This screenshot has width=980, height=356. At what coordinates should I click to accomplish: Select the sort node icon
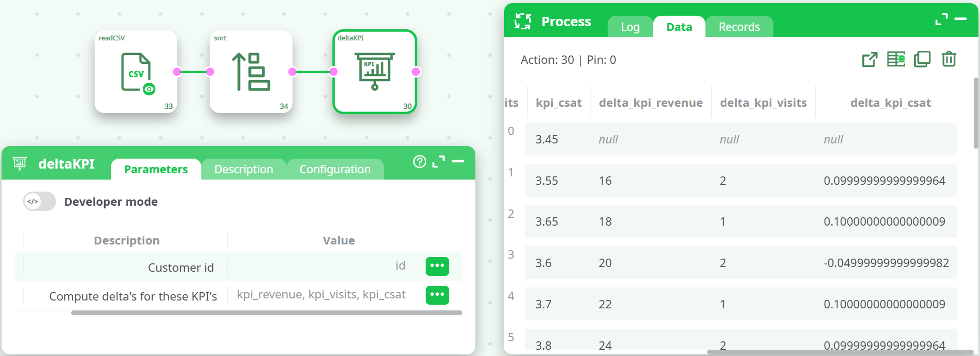coord(251,72)
